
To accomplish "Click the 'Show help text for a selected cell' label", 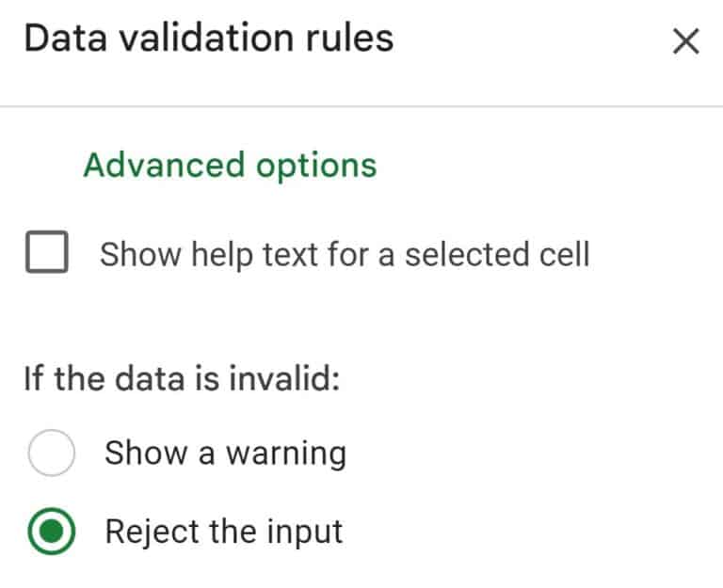I will coord(345,254).
